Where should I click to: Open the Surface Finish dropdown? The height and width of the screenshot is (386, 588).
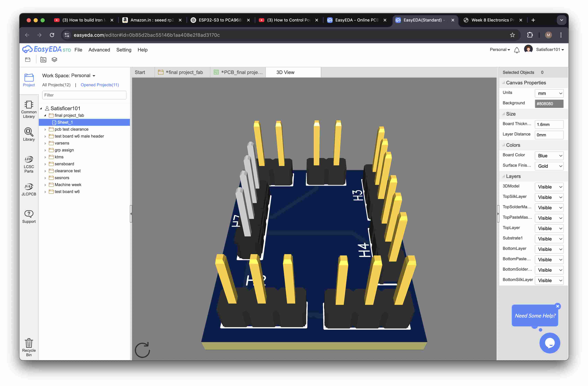pyautogui.click(x=549, y=166)
